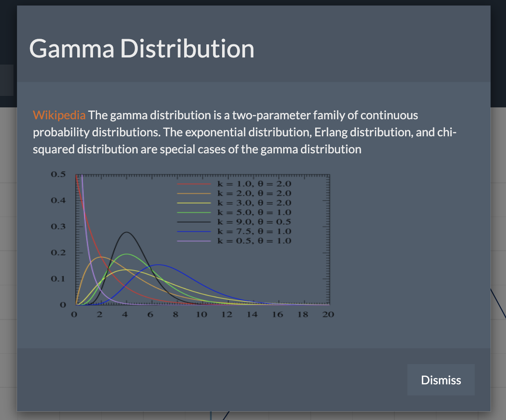Click legend entry k = 5.0, θ = 1.0

pyautogui.click(x=234, y=212)
